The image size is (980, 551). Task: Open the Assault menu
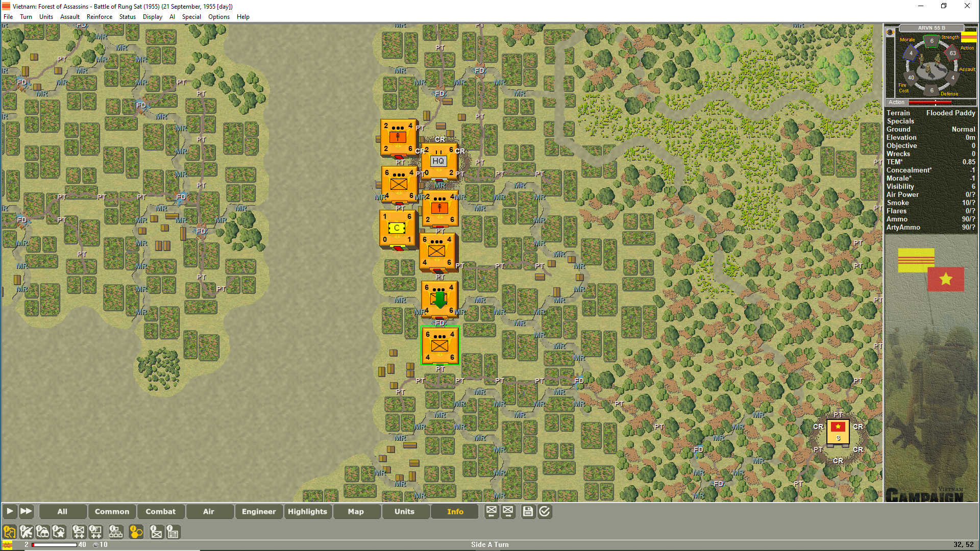[70, 16]
